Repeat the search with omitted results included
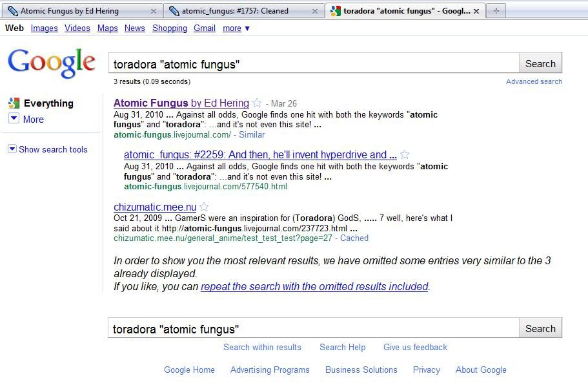 pyautogui.click(x=314, y=286)
